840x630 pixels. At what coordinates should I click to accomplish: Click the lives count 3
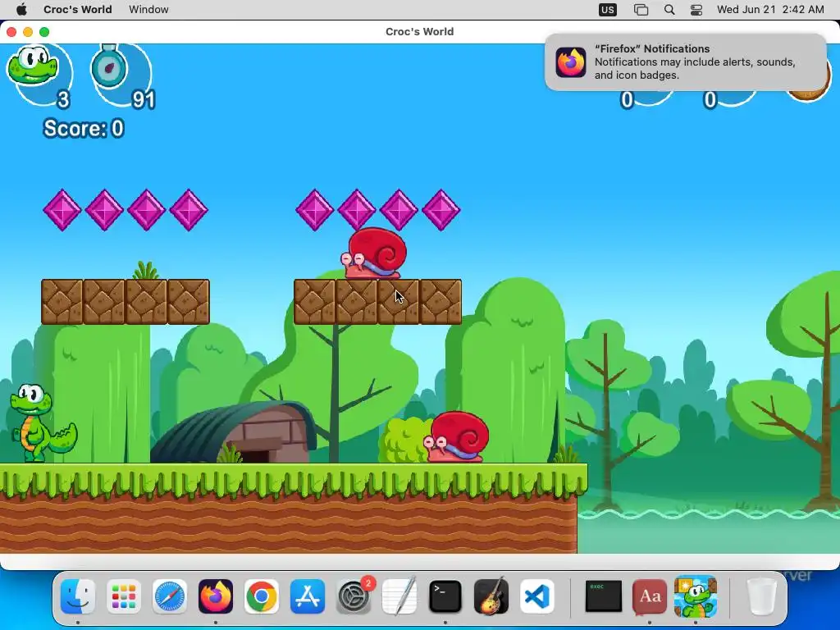(x=63, y=99)
